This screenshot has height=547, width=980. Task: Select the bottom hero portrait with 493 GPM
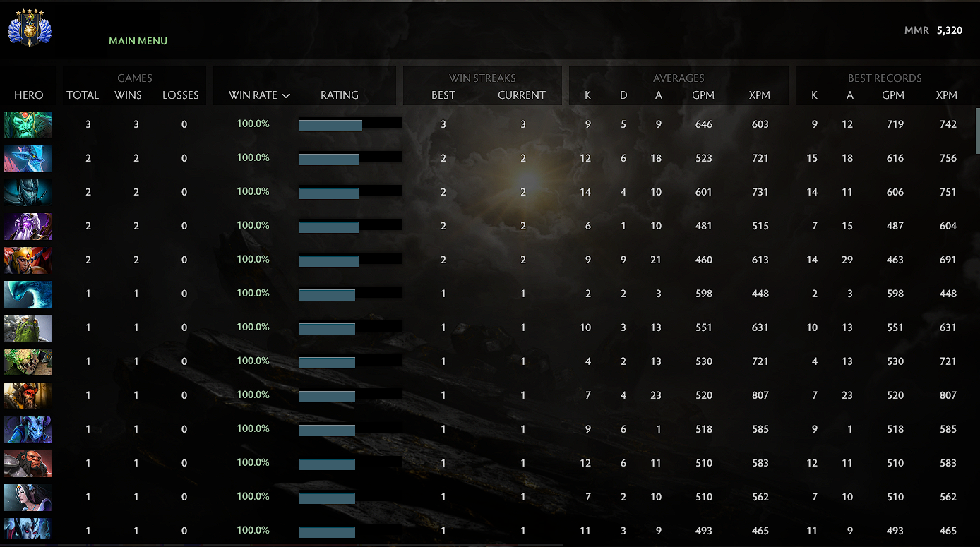point(28,529)
